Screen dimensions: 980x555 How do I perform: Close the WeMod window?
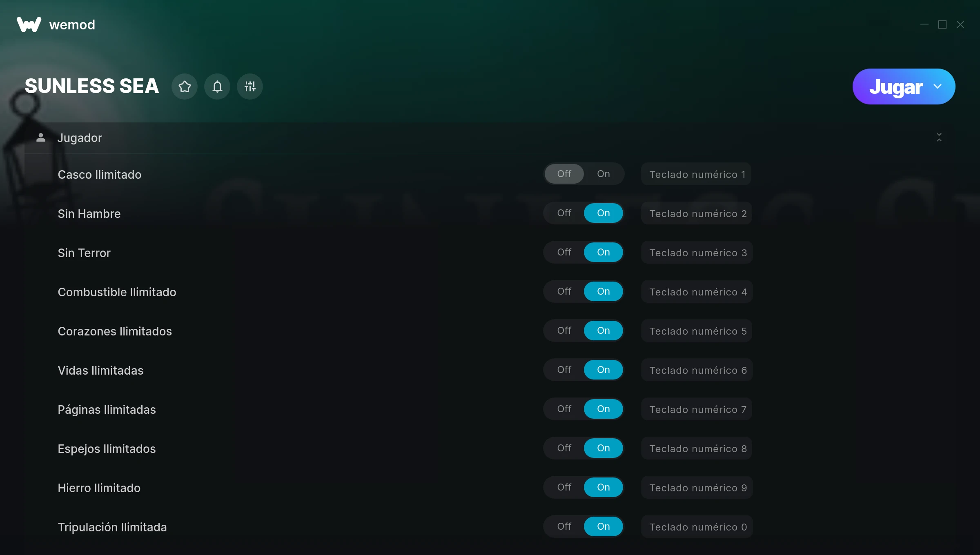pos(960,24)
